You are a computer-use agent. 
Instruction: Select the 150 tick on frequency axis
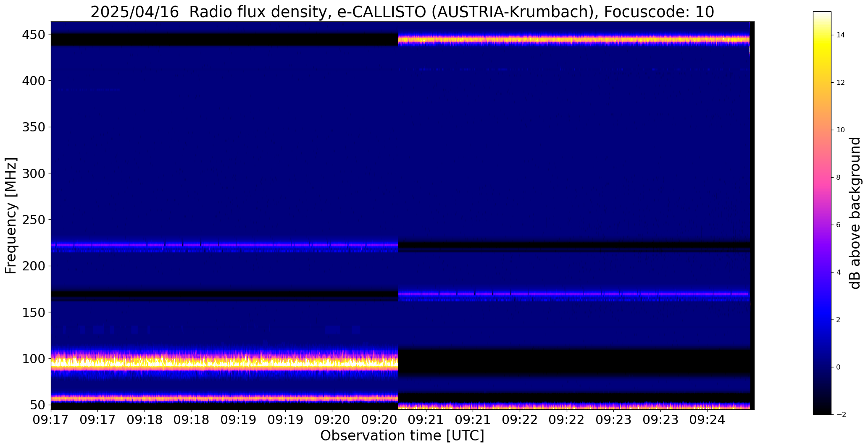pyautogui.click(x=33, y=312)
